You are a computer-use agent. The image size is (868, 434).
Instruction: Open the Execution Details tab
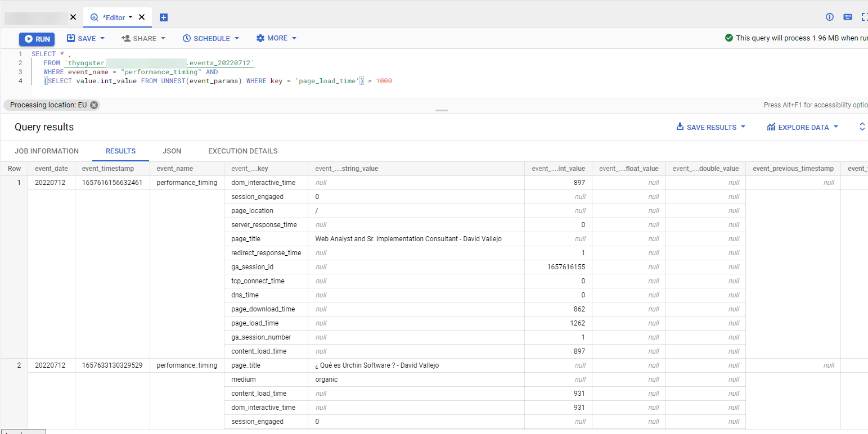tap(242, 151)
